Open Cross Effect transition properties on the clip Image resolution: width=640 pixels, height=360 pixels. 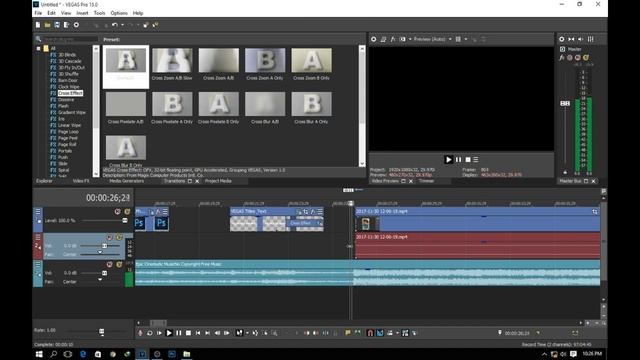(320, 223)
